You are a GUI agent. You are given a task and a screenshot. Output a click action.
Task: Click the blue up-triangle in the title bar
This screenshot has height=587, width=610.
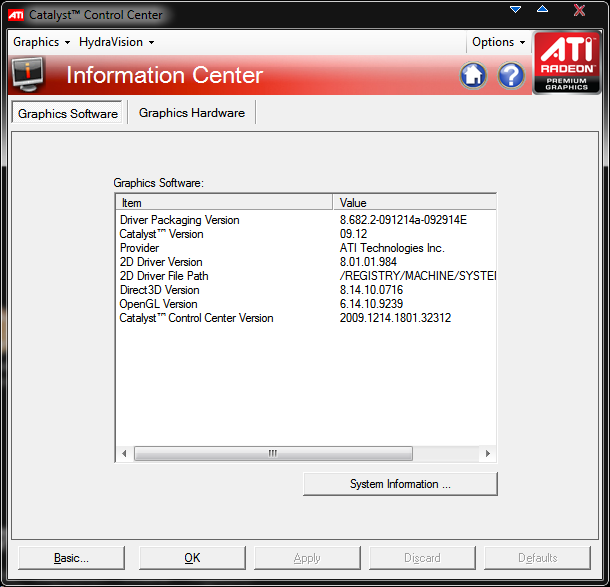click(542, 9)
